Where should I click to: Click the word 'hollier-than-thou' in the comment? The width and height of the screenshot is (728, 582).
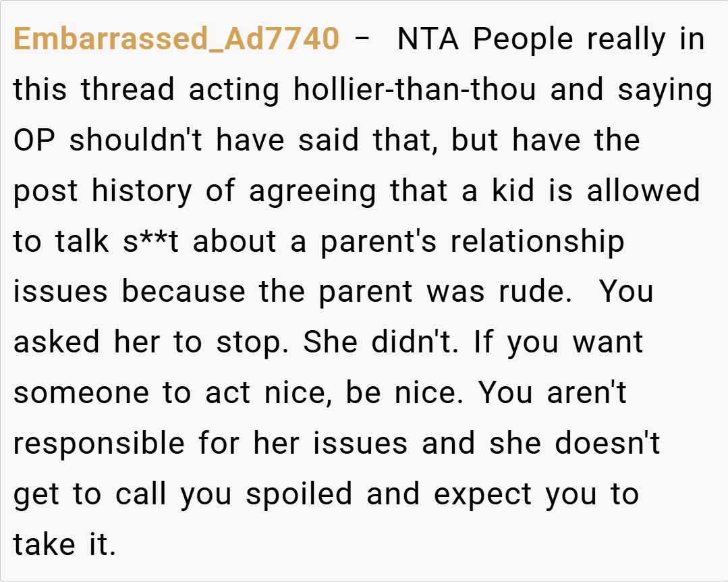[416, 90]
